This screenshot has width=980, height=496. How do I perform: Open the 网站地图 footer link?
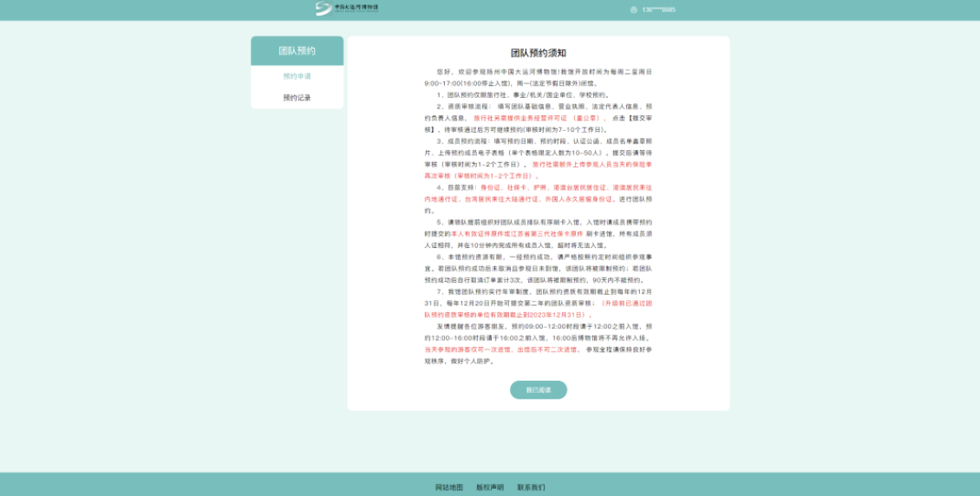[449, 487]
